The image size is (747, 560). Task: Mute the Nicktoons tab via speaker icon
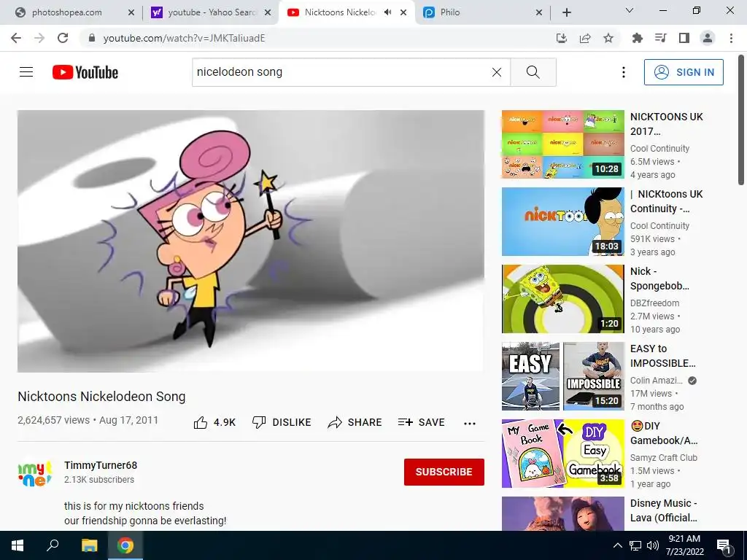tap(388, 12)
